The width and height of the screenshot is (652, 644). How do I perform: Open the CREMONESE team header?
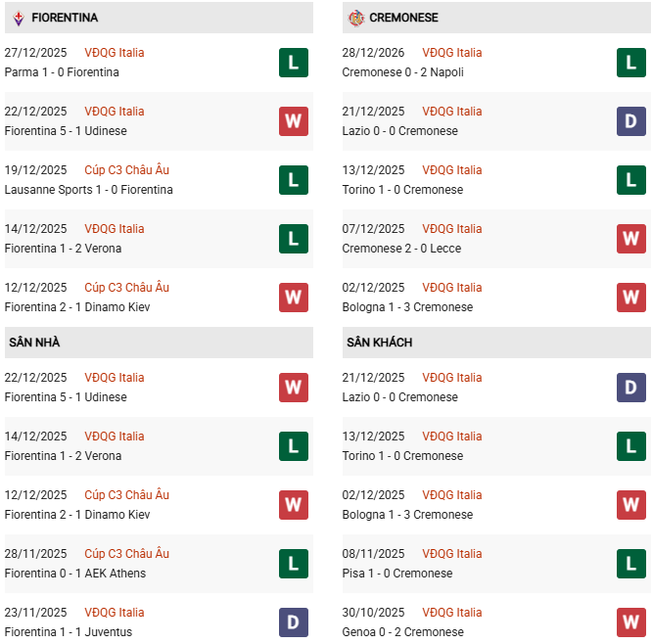403,18
